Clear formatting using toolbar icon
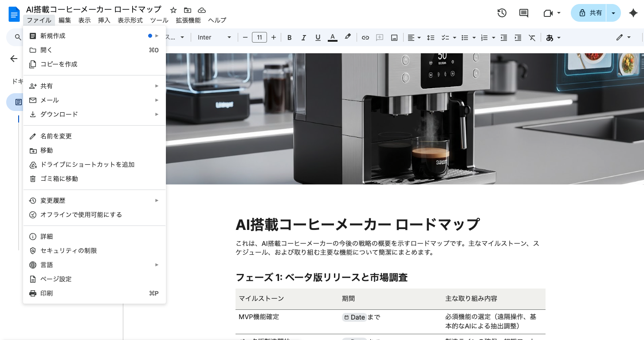This screenshot has width=644, height=340. coord(532,37)
